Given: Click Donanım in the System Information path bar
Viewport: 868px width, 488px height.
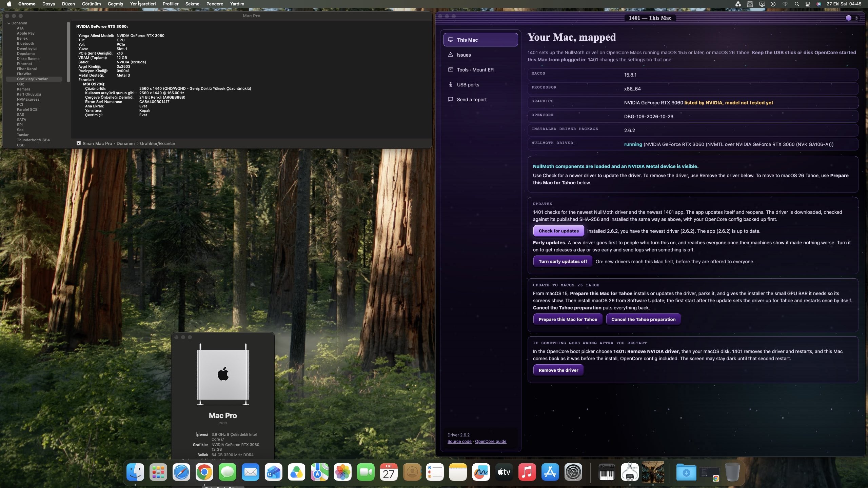Looking at the screenshot, I should click(125, 143).
